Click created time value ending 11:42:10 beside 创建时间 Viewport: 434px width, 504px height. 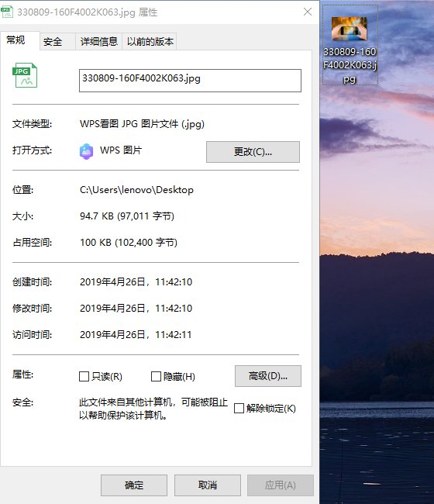click(136, 282)
